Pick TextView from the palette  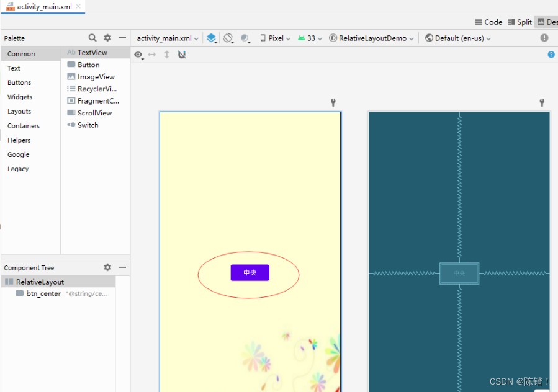(x=95, y=52)
